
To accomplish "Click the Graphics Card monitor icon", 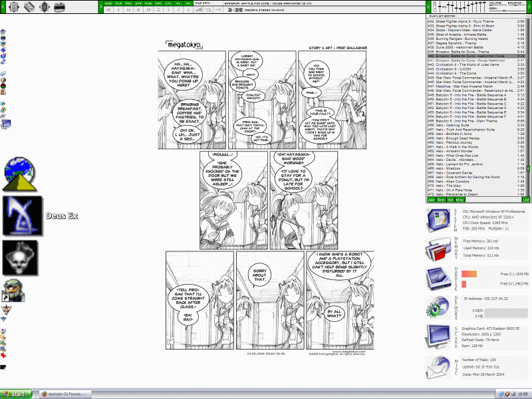I will (440, 336).
